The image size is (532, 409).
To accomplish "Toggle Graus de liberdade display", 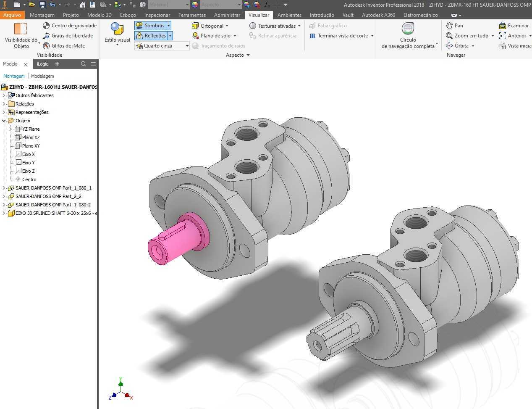I will click(68, 36).
